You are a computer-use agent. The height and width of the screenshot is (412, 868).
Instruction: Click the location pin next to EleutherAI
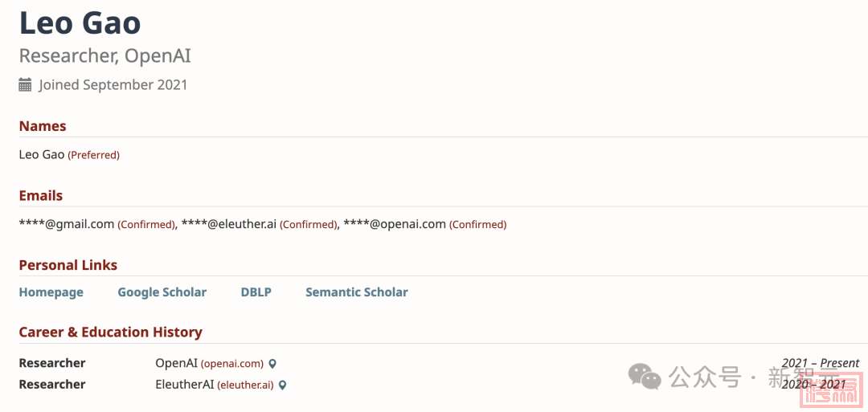pyautogui.click(x=283, y=385)
